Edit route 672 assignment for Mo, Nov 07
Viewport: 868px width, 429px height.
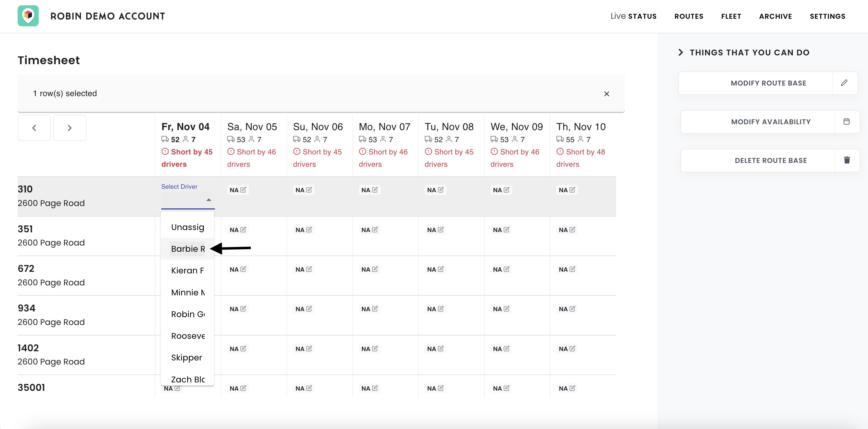[375, 269]
